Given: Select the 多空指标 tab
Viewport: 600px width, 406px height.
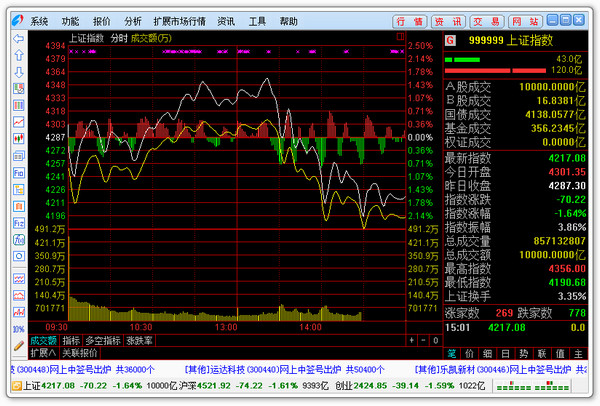Looking at the screenshot, I should pyautogui.click(x=103, y=341).
